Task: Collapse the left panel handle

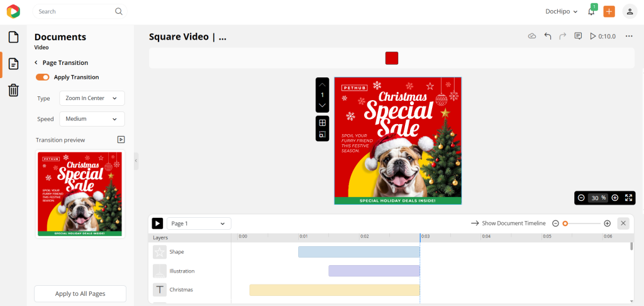Action: click(136, 161)
